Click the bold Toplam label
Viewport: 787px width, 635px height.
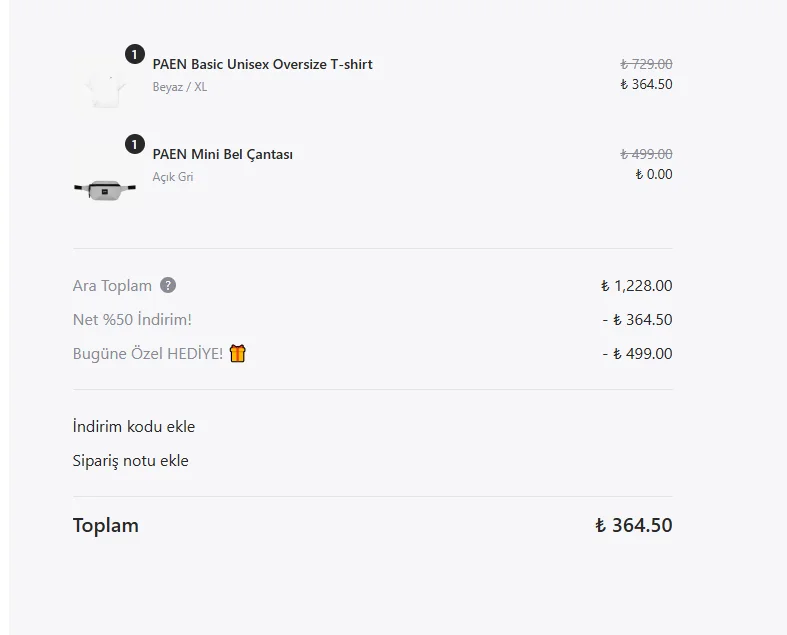(106, 526)
